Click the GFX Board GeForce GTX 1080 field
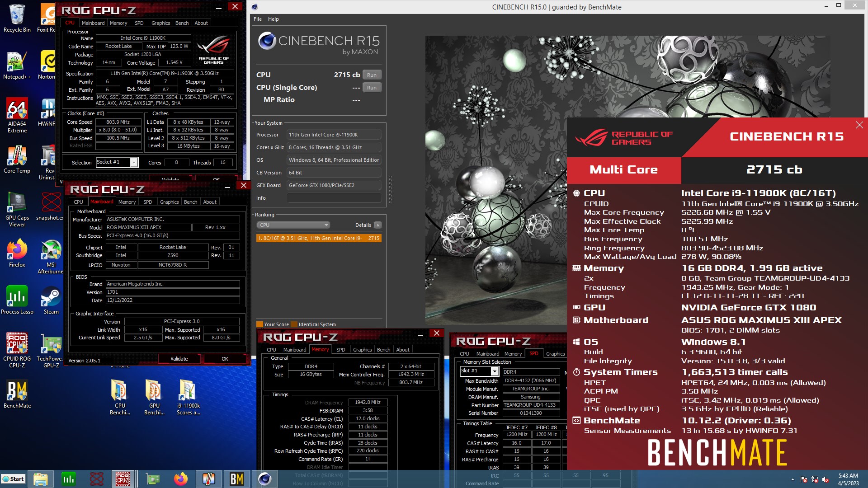868x488 pixels. [334, 185]
